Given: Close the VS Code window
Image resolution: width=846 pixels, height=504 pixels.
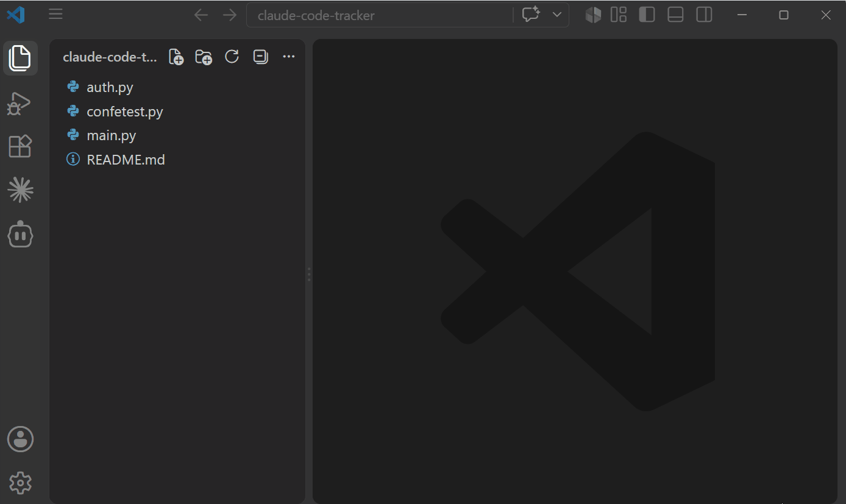Looking at the screenshot, I should 825,15.
